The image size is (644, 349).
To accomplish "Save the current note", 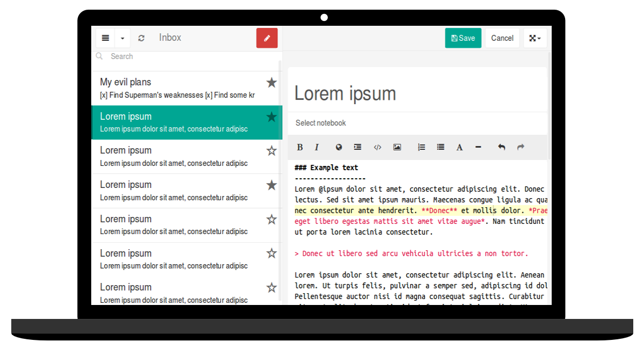I will 463,38.
